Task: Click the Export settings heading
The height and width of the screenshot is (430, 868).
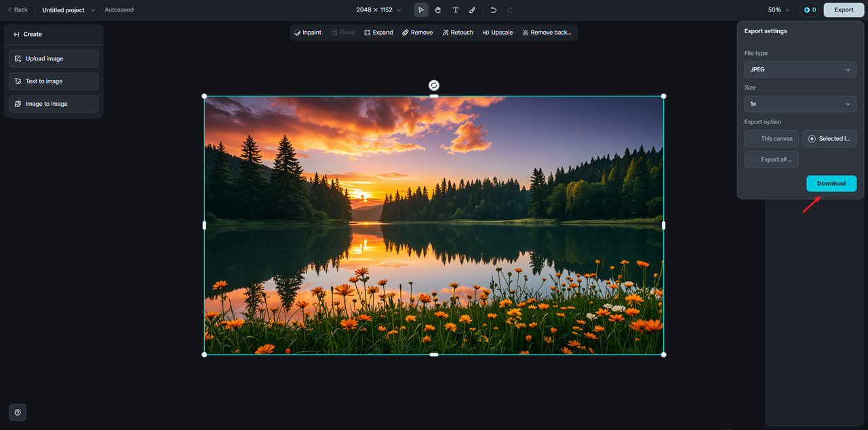Action: (766, 31)
